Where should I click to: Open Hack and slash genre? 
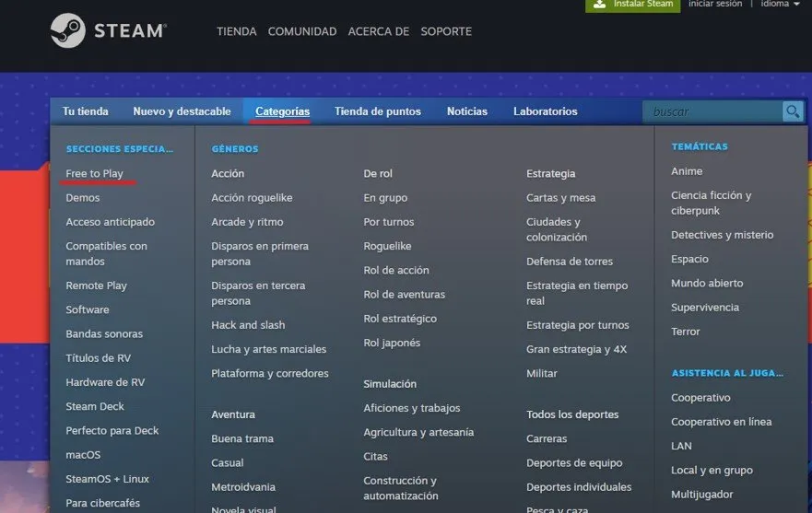click(x=248, y=325)
